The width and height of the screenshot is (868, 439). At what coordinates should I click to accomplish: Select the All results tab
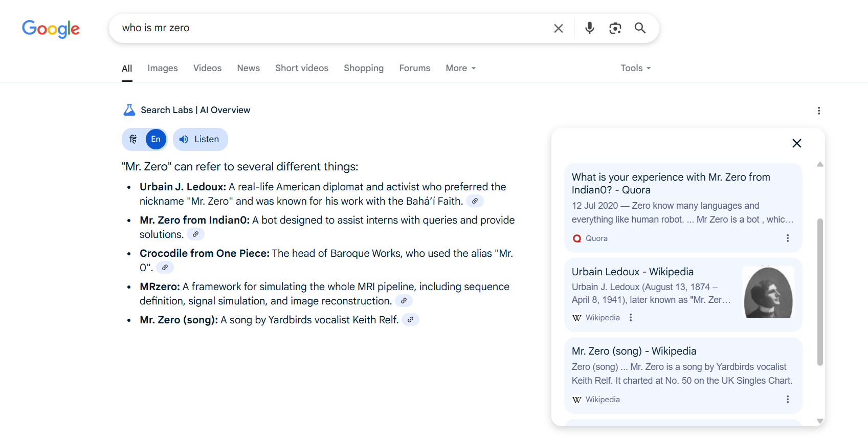tap(127, 69)
